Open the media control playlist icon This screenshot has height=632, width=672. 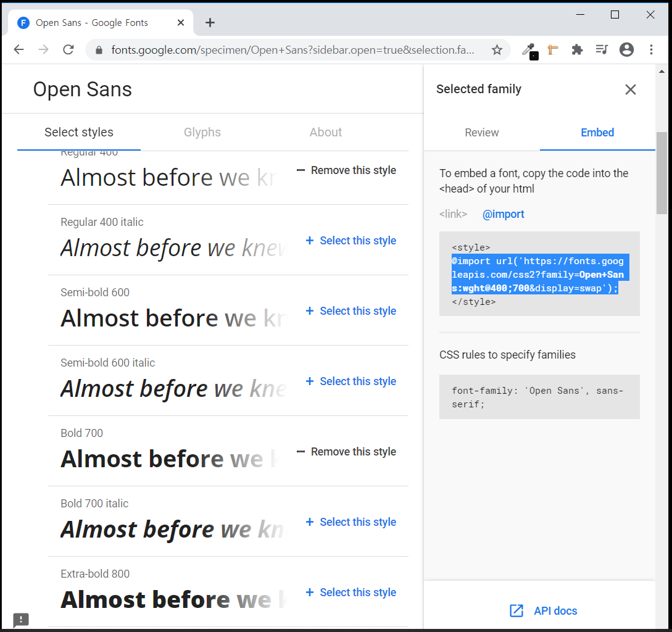point(602,50)
